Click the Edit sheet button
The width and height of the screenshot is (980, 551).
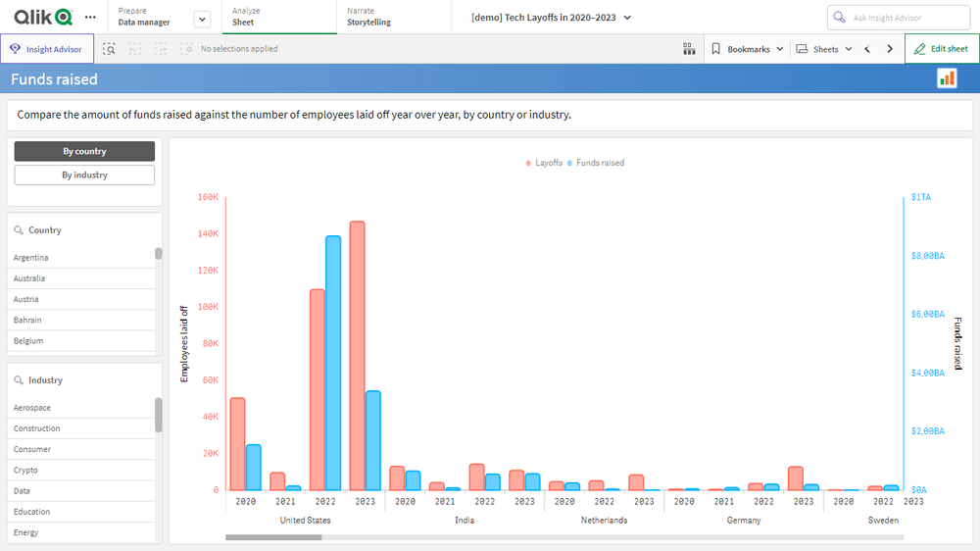pyautogui.click(x=941, y=49)
